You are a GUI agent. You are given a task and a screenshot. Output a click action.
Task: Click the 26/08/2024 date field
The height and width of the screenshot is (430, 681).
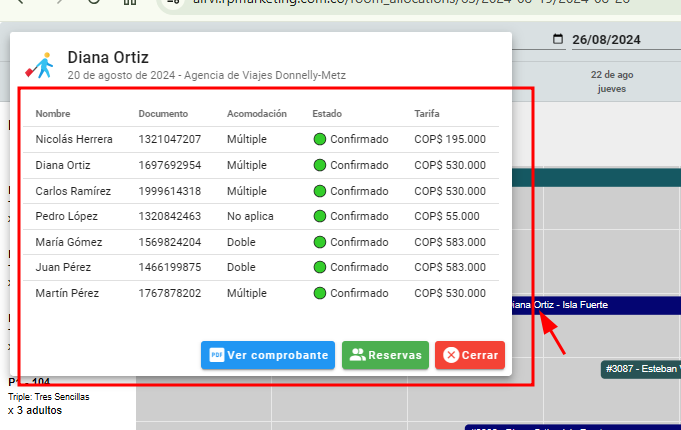pos(606,41)
